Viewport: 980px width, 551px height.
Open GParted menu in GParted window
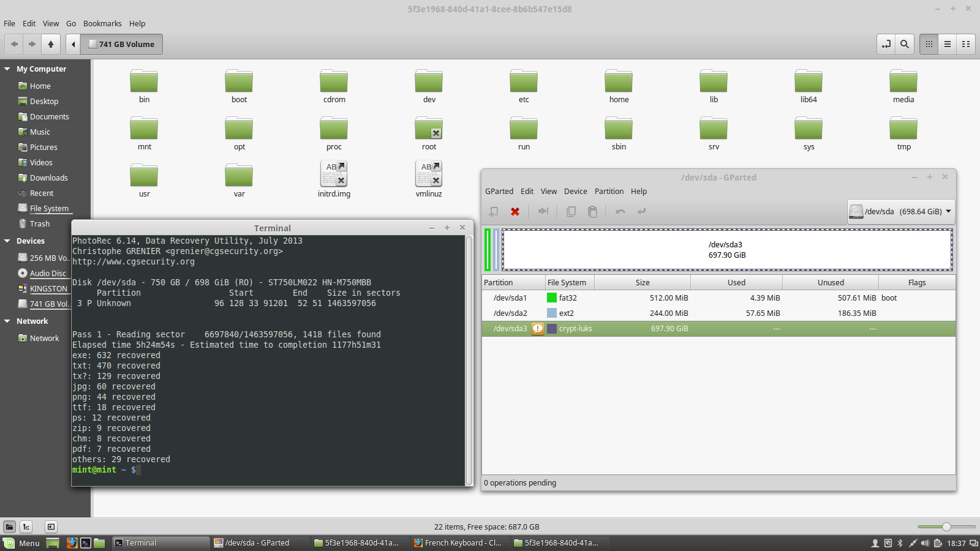499,192
